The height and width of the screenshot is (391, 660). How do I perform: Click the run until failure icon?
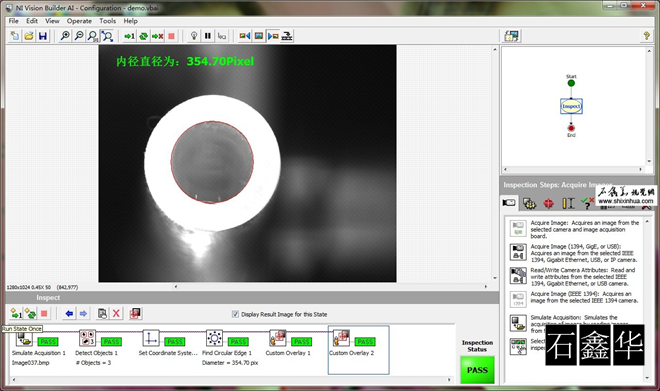tap(157, 36)
